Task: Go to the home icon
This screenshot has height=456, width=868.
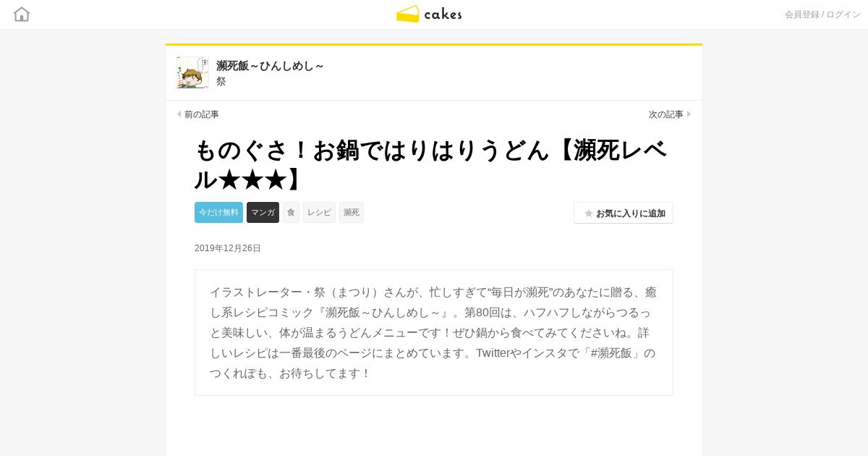Action: click(x=22, y=14)
